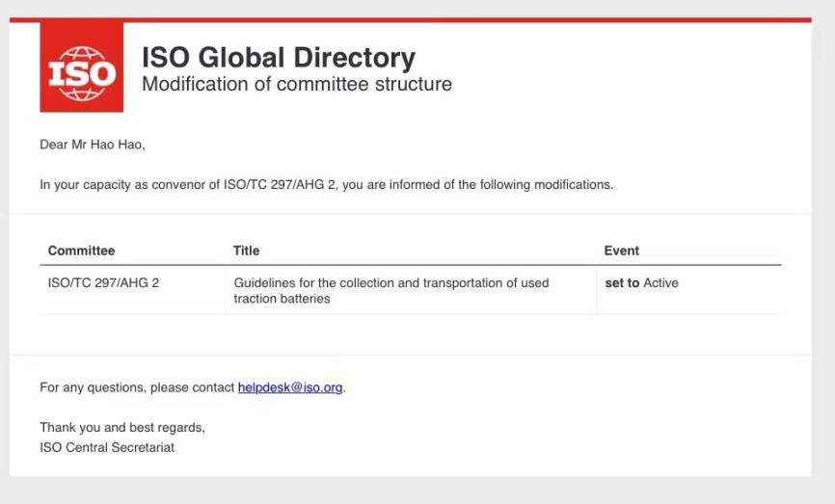Screen dimensions: 835x504
Task: Select the Event column header
Action: (x=621, y=251)
